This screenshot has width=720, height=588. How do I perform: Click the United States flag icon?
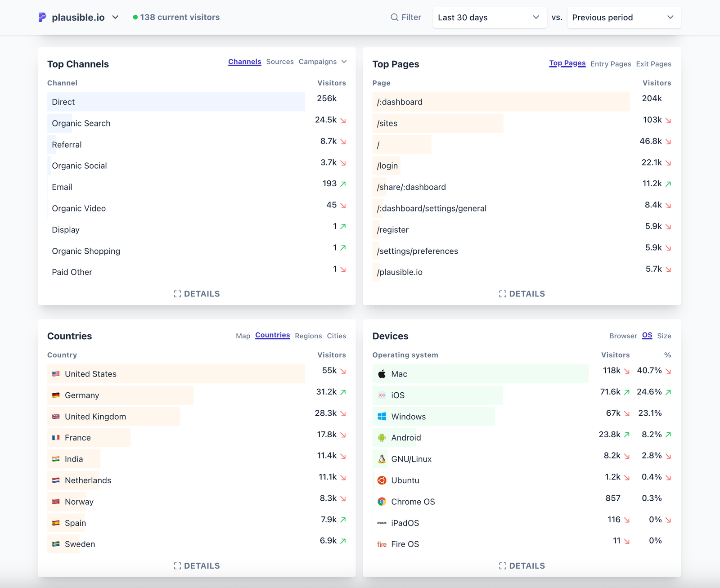(56, 374)
